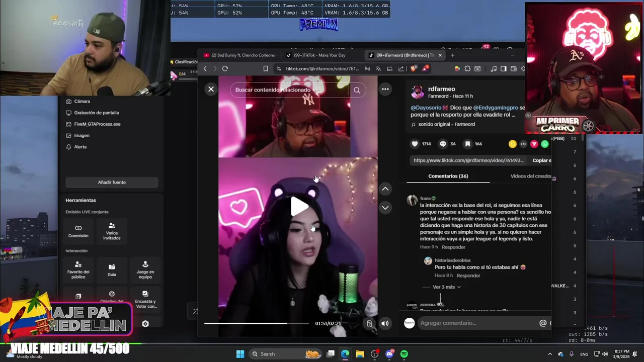Switch to Videos del creador tab

point(531,176)
